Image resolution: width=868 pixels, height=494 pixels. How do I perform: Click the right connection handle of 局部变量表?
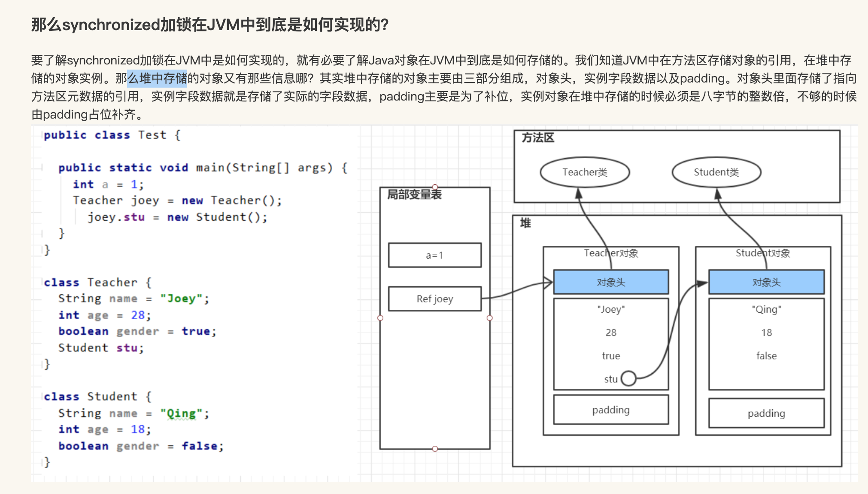click(489, 318)
